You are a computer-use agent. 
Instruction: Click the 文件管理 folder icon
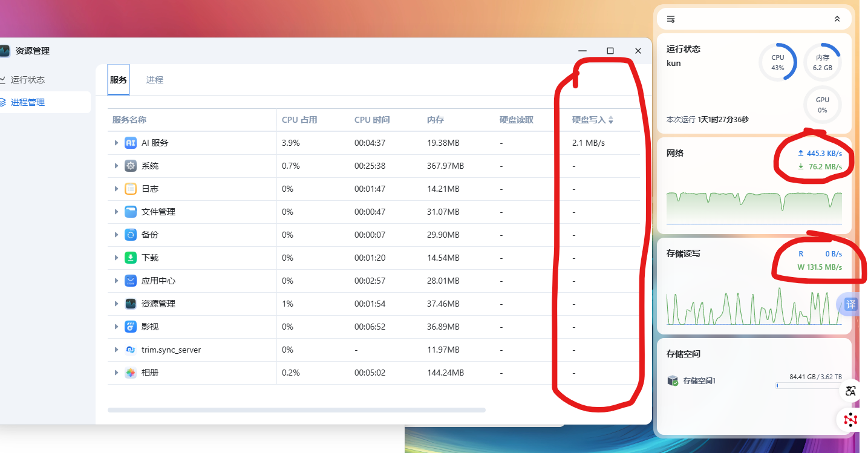(x=131, y=212)
